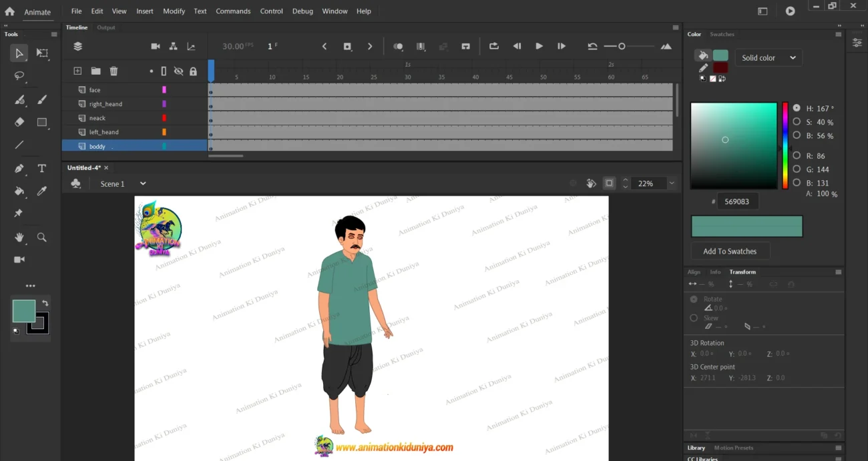
Task: Switch to the Swatches tab
Action: (722, 34)
